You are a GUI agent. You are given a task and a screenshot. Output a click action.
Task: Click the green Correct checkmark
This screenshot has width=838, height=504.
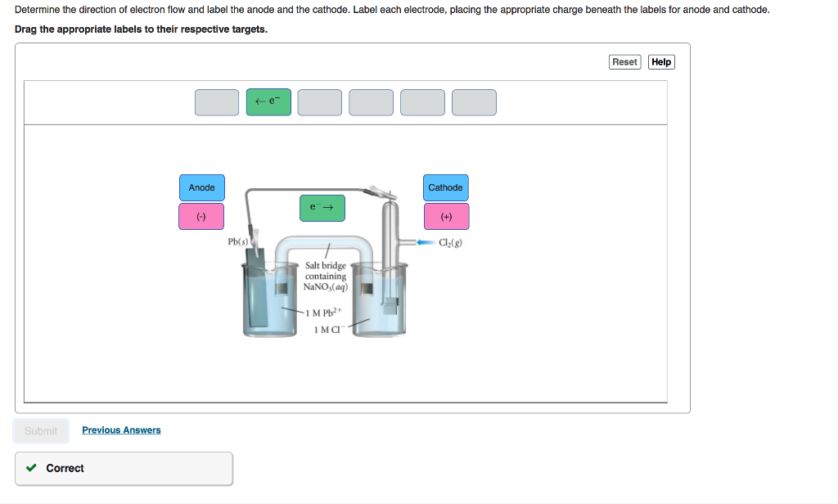[31, 468]
